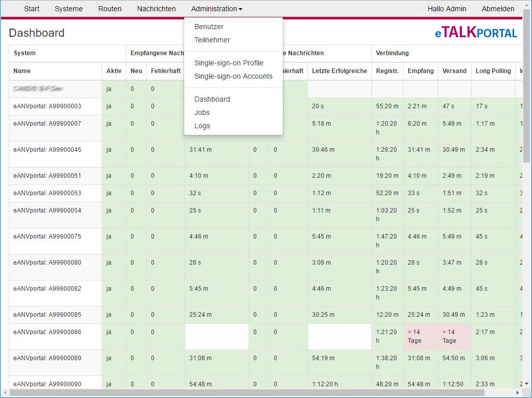Choose Benutzer from the Administration menu
Image resolution: width=532 pixels, height=398 pixels.
[209, 27]
